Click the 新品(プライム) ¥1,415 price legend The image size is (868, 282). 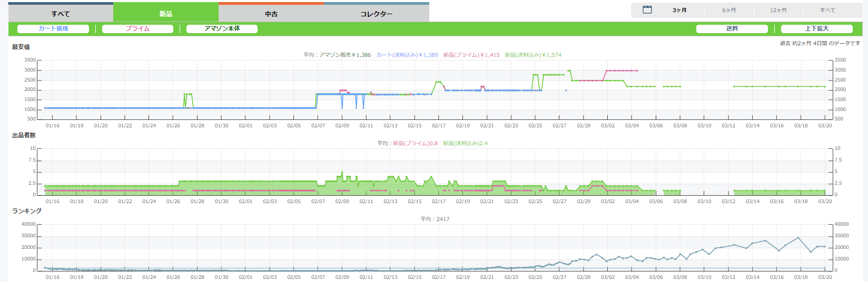tap(471, 55)
